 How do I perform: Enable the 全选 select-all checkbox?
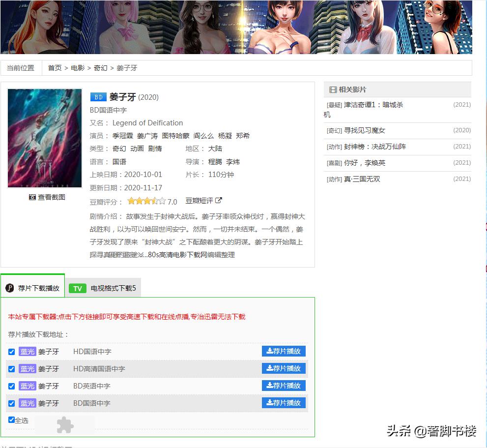tap(11, 419)
